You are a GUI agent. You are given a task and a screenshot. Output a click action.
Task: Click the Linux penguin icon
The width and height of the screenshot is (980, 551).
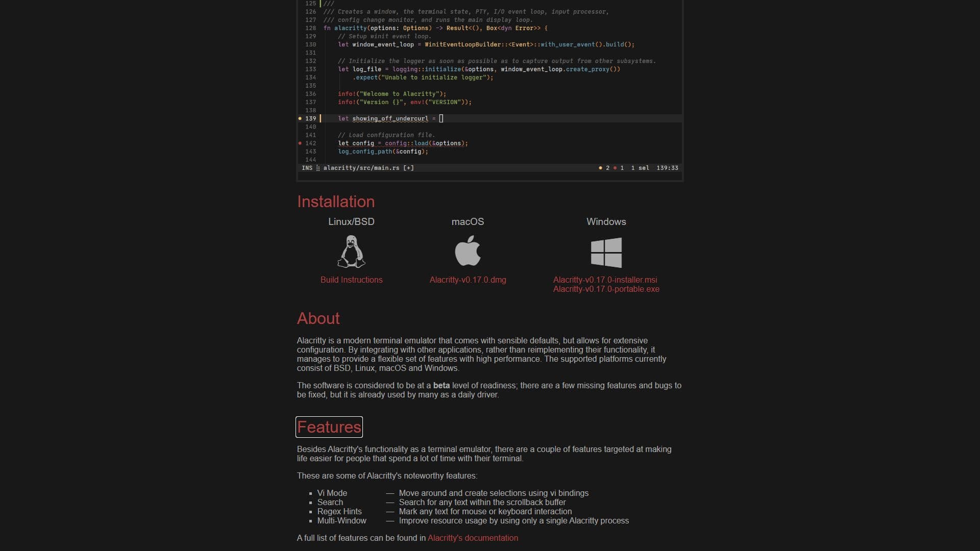pyautogui.click(x=351, y=252)
